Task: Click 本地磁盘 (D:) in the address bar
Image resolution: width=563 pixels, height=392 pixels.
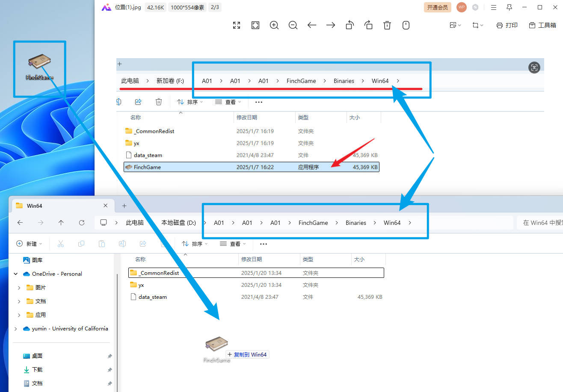Action: point(178,223)
